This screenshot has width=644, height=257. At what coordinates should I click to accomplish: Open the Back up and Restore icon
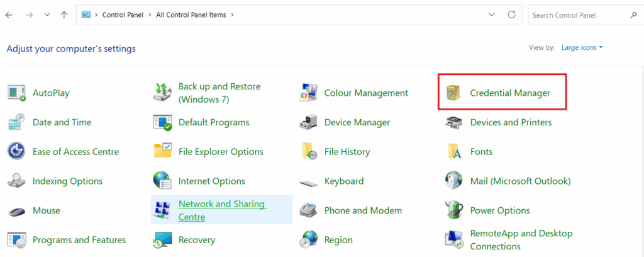point(163,93)
